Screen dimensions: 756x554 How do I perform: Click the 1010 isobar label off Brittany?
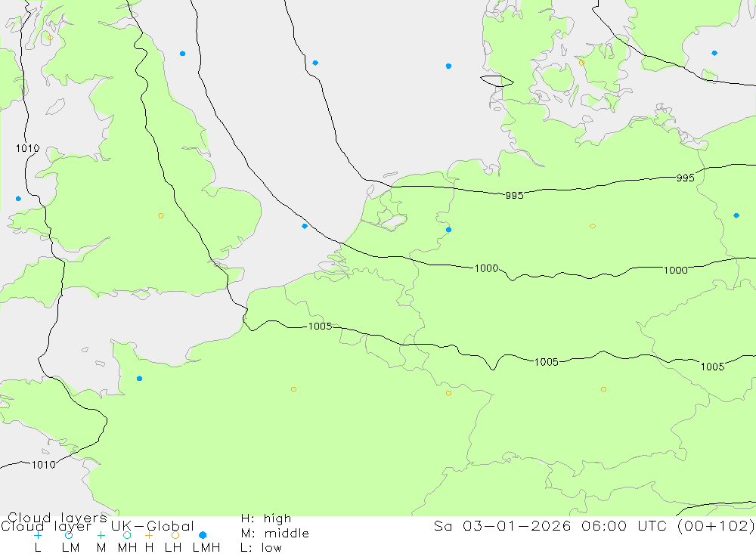pos(43,465)
